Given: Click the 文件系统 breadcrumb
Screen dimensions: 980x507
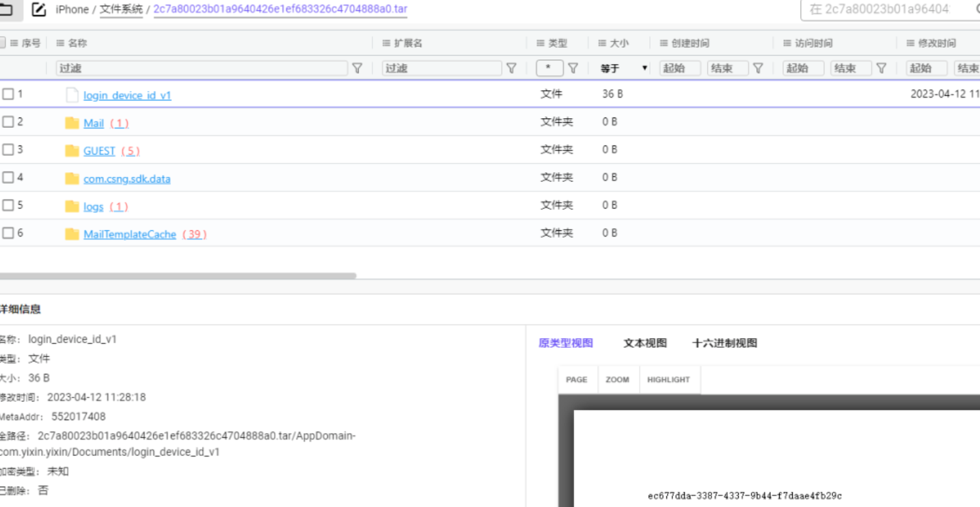Looking at the screenshot, I should [121, 10].
